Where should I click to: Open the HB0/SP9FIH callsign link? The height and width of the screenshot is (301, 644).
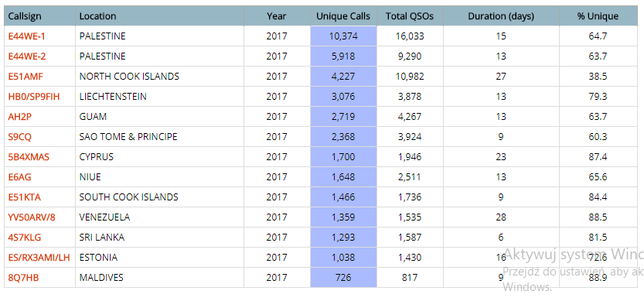click(34, 97)
